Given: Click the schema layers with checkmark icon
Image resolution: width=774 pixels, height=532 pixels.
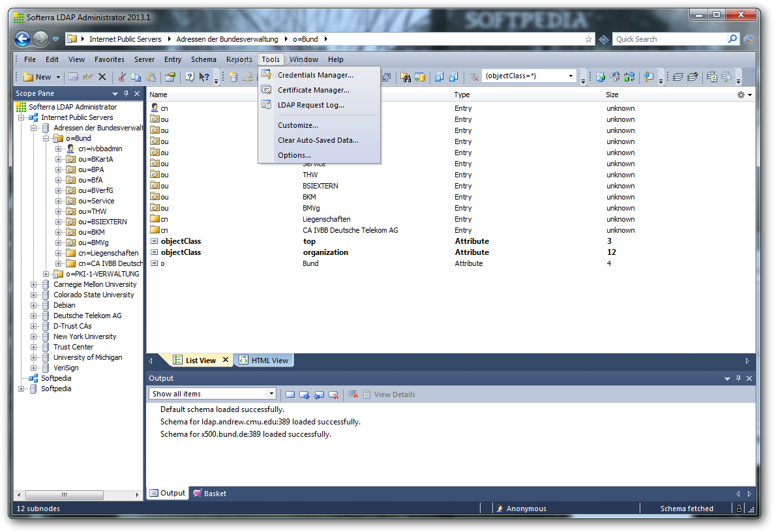Looking at the screenshot, I should click(692, 77).
